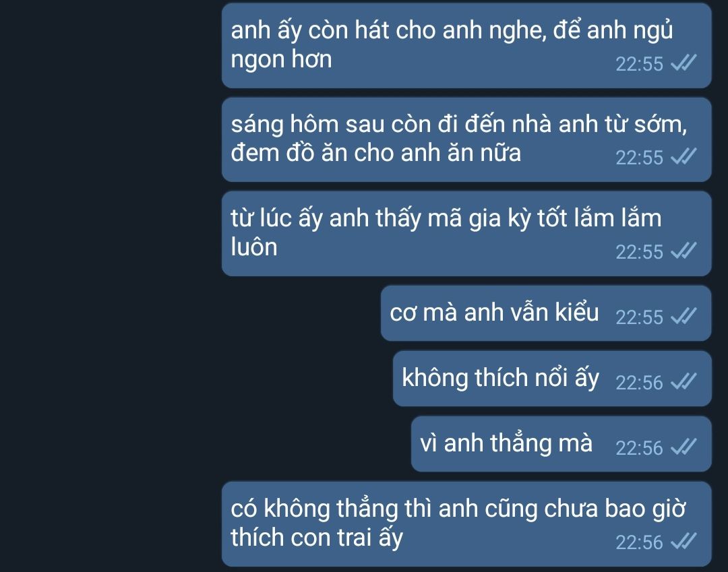Click the 22:55 timestamp on 'lắm luôn' message
The width and height of the screenshot is (728, 572).
(x=639, y=252)
